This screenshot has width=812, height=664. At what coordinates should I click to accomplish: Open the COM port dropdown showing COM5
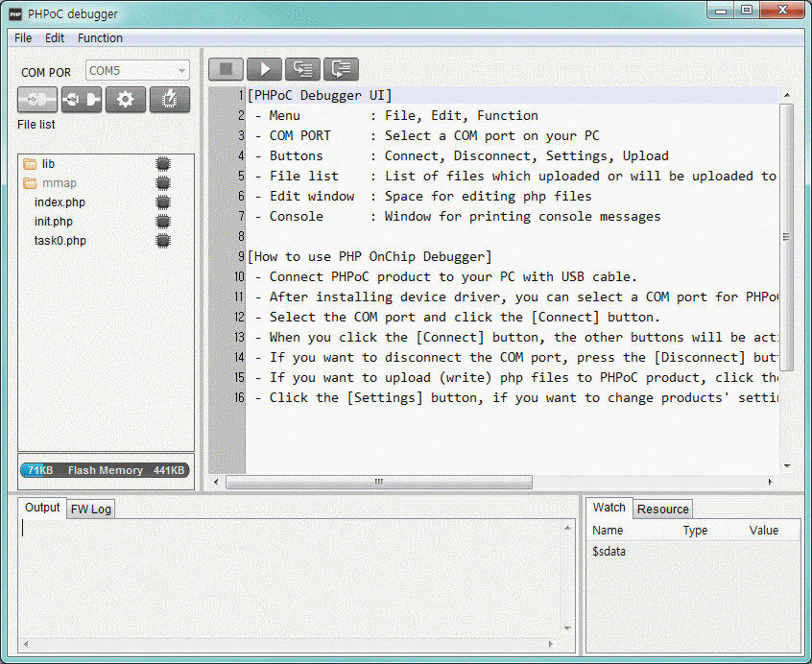pos(137,70)
